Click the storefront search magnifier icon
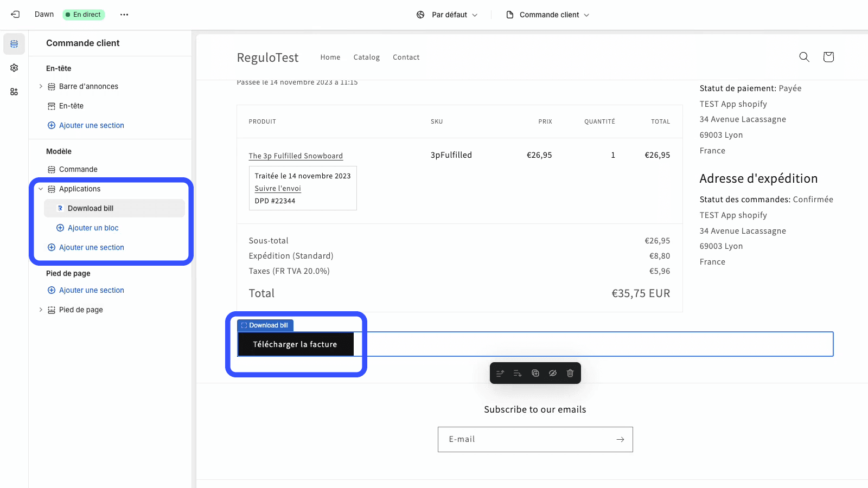Screen dimensions: 868x488 pyautogui.click(x=804, y=57)
